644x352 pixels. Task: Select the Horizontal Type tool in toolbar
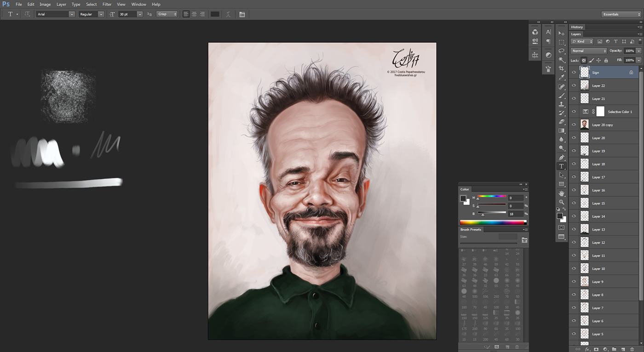(561, 166)
